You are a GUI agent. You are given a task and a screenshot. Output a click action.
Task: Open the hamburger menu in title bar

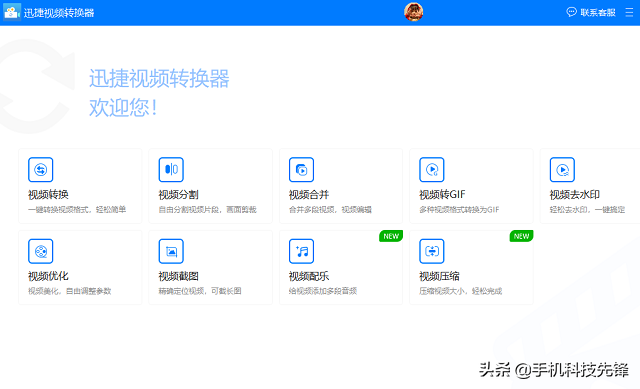click(629, 12)
